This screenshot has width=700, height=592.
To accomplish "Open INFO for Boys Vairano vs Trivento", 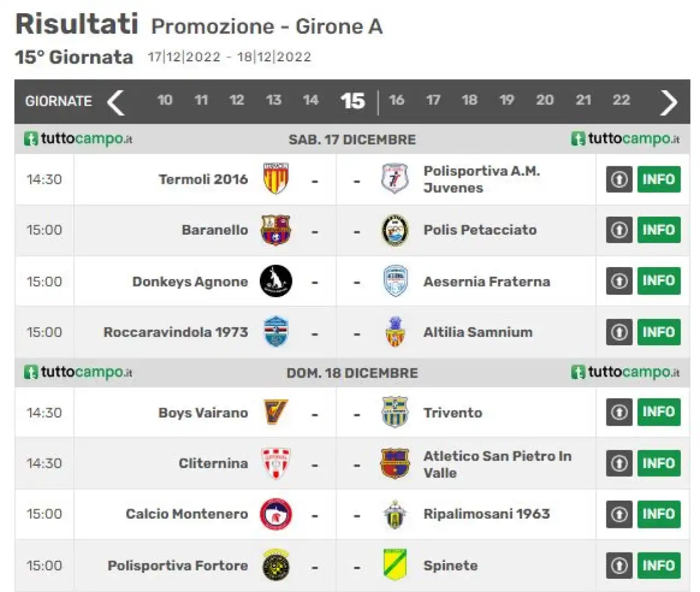I will click(x=659, y=412).
